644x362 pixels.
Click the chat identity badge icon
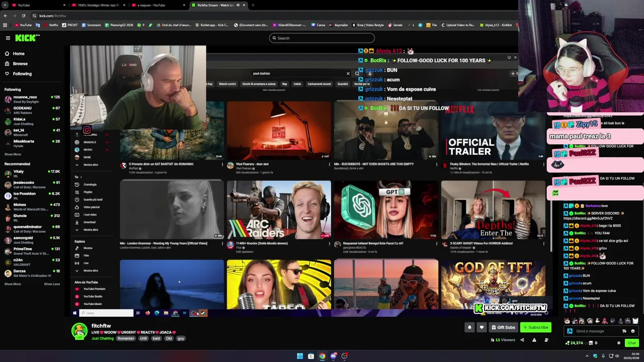[570, 331]
